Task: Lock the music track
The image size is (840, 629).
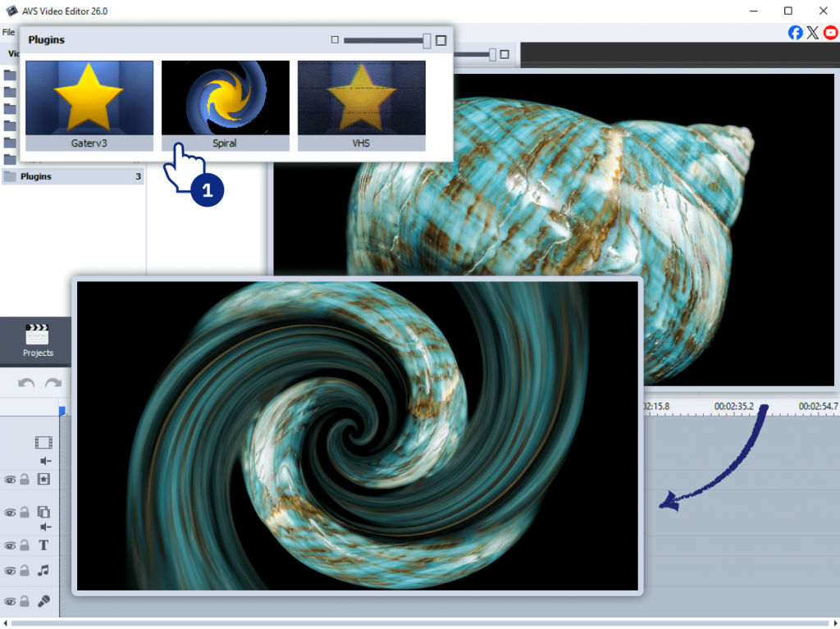Action: coord(25,571)
